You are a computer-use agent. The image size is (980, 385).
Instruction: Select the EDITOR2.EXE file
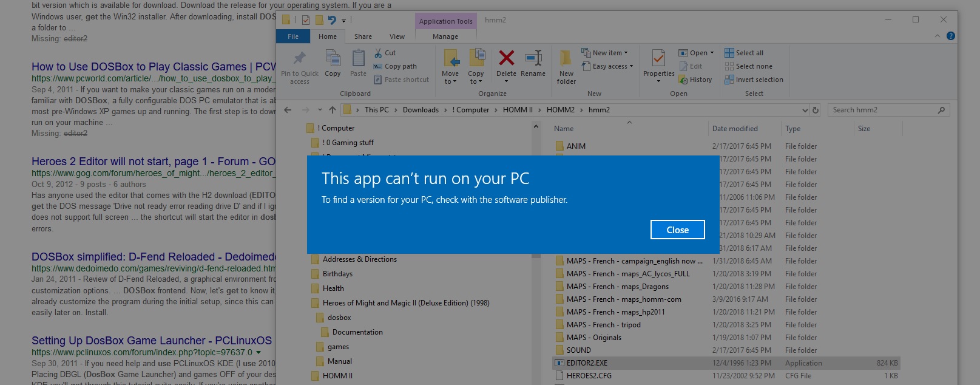tap(726, 363)
